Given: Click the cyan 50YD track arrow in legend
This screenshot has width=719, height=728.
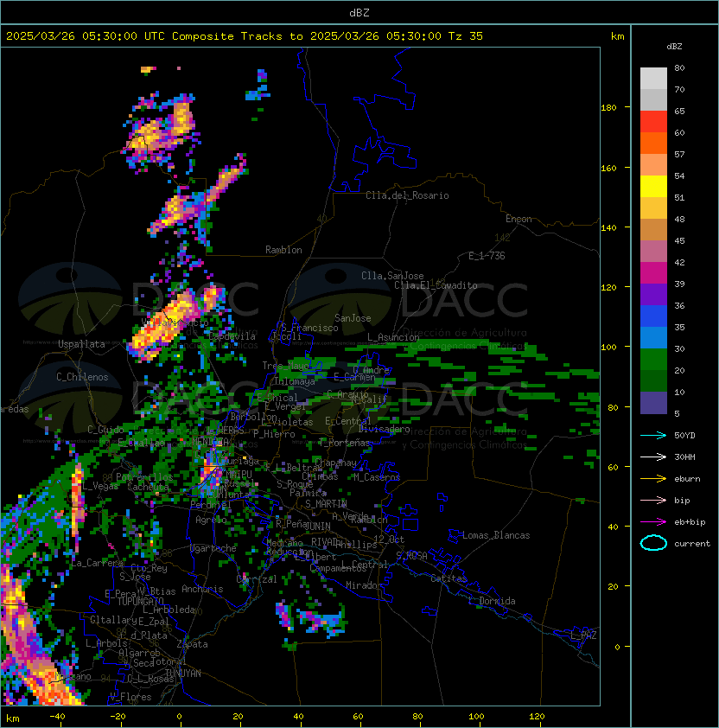Looking at the screenshot, I should (x=653, y=436).
